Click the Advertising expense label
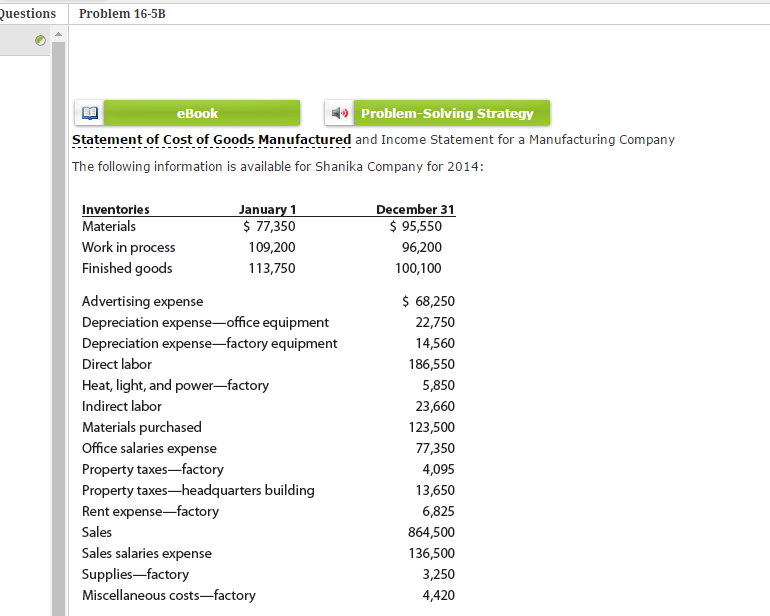Image resolution: width=770 pixels, height=616 pixels. click(142, 301)
